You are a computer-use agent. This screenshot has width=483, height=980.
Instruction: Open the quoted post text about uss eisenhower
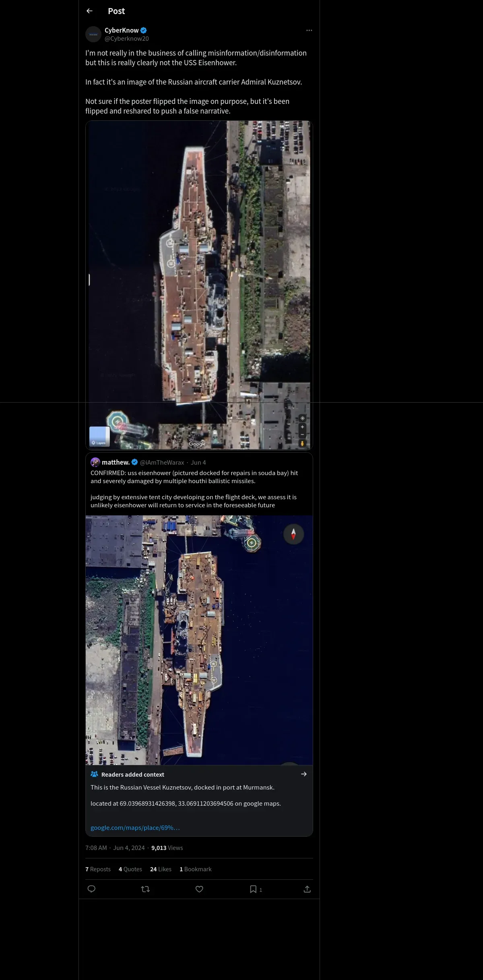pyautogui.click(x=194, y=489)
